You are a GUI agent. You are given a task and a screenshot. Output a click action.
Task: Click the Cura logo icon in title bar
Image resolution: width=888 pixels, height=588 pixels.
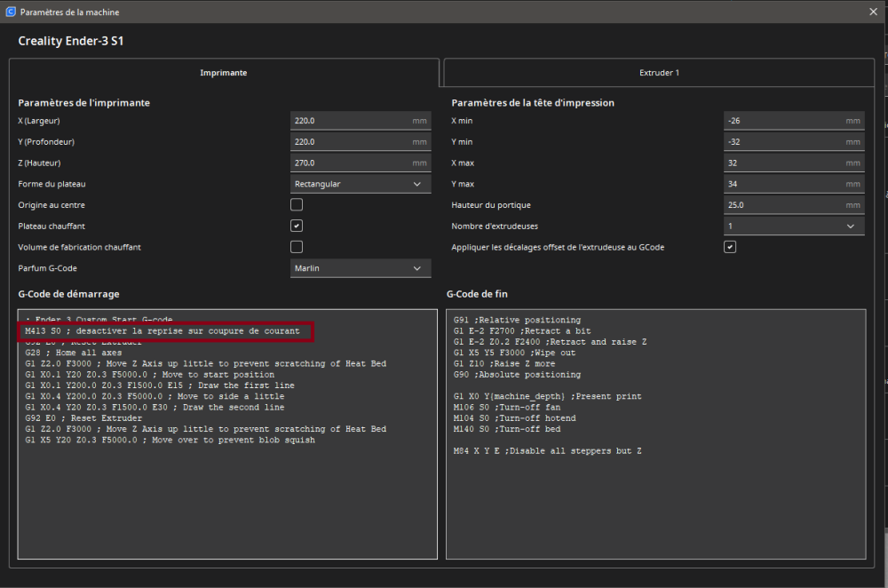(10, 12)
